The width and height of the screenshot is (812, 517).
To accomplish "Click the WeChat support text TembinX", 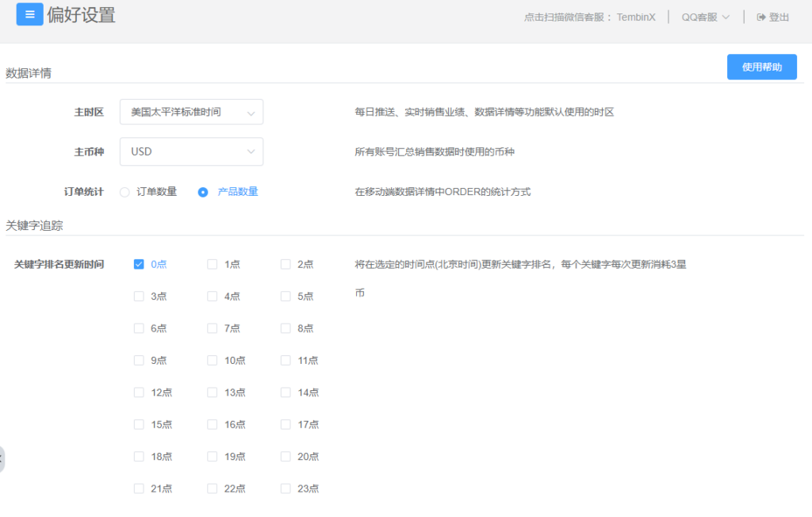I will click(x=636, y=17).
